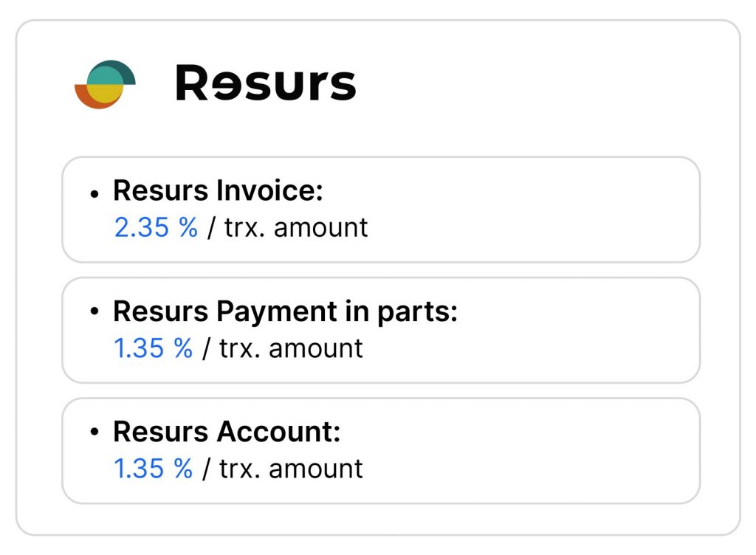Select the Resurs Account heading
Screen dimensions: 756x555
[x=227, y=432]
